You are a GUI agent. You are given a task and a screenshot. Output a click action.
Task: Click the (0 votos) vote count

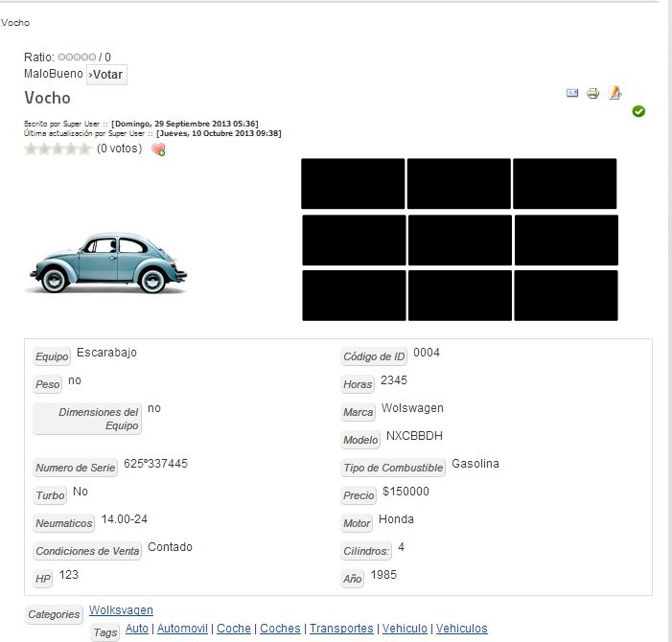click(119, 149)
